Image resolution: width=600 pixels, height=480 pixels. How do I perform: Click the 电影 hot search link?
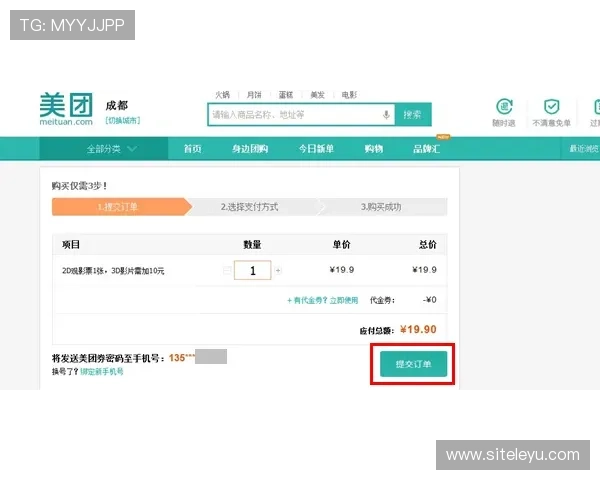(x=349, y=95)
